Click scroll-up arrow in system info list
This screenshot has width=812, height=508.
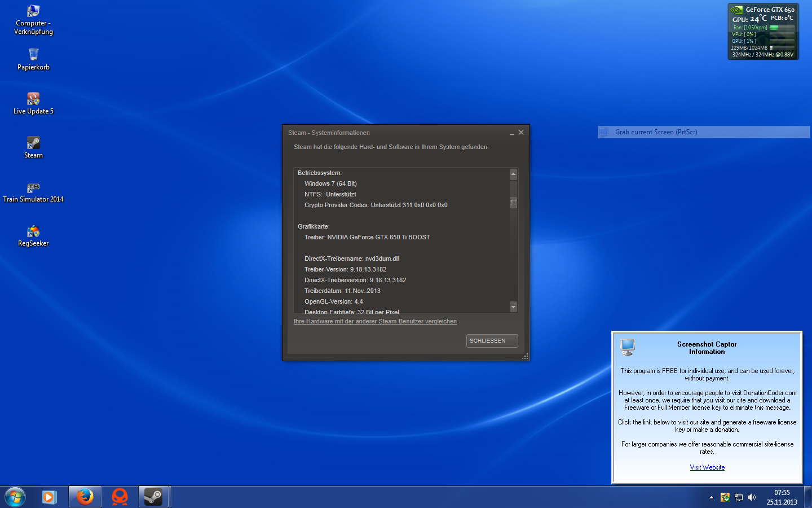pyautogui.click(x=513, y=174)
